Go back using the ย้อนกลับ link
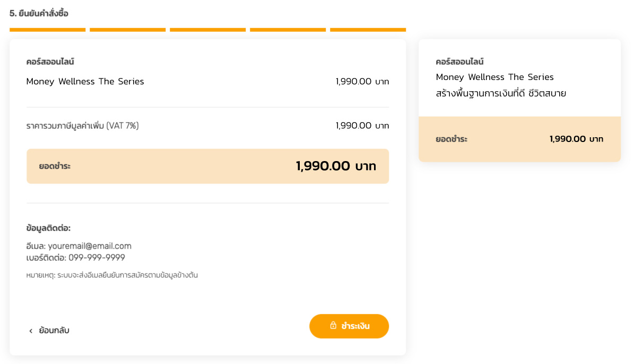Image resolution: width=634 pixels, height=364 pixels. click(54, 331)
